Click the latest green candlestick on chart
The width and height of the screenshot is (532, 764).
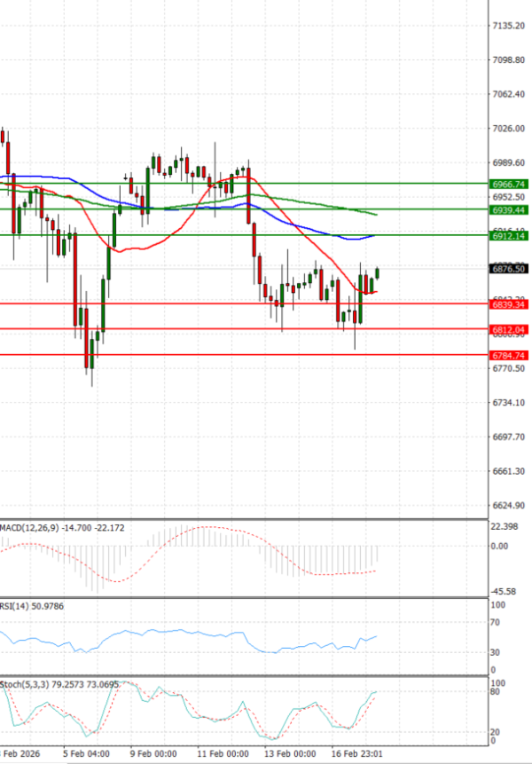(378, 276)
